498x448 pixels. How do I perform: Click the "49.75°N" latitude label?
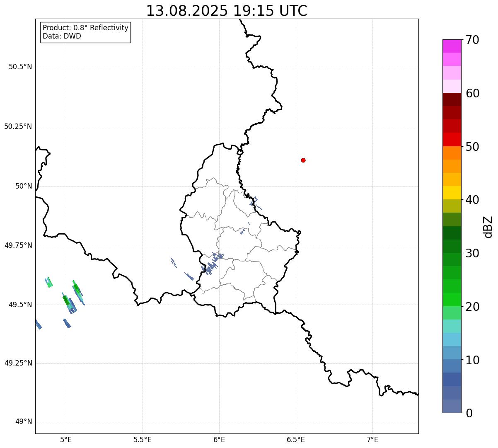click(x=18, y=245)
